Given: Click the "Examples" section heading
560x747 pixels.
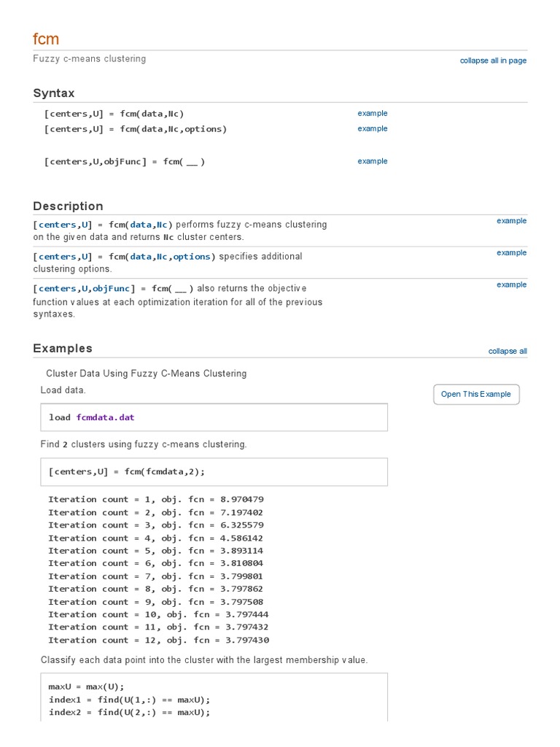Looking at the screenshot, I should tap(63, 349).
